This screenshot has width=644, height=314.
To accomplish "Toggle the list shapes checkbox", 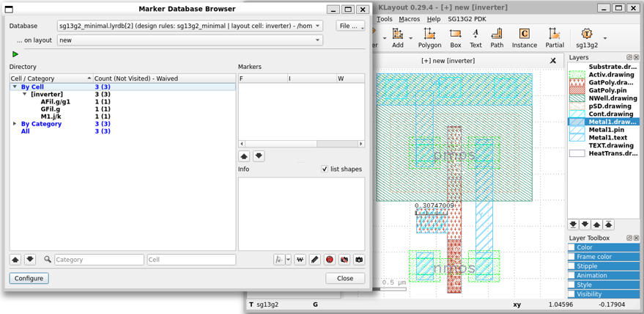I will 325,169.
